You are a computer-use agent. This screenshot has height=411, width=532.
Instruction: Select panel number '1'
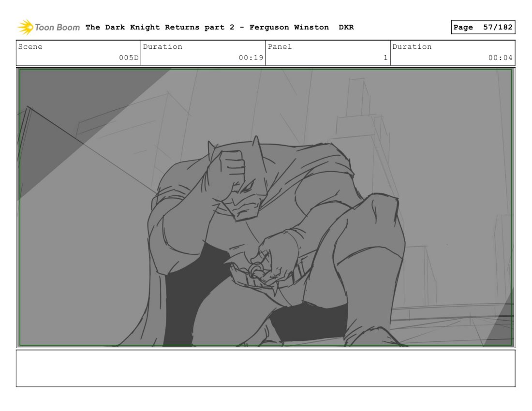[x=385, y=58]
